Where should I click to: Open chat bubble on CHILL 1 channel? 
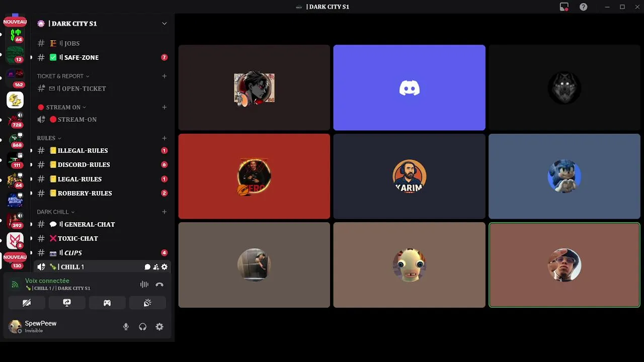point(147,267)
